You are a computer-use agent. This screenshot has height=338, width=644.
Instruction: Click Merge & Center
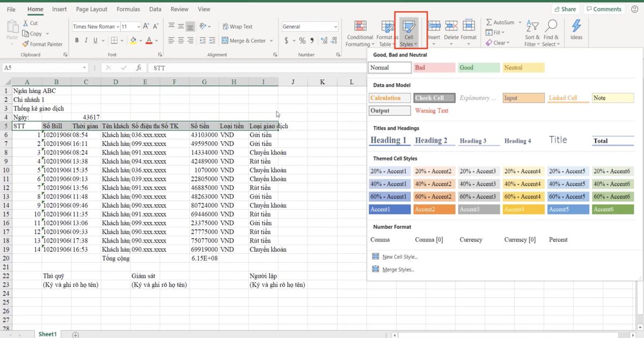(244, 40)
